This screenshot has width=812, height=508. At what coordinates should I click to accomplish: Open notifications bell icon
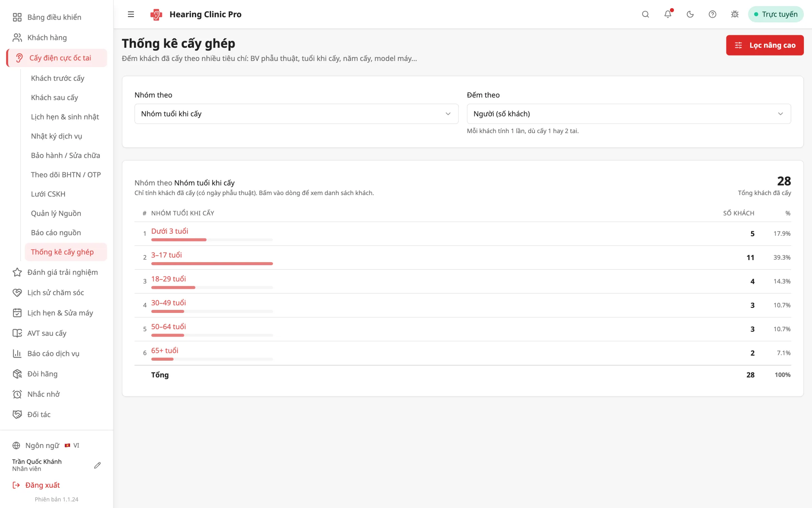point(668,14)
